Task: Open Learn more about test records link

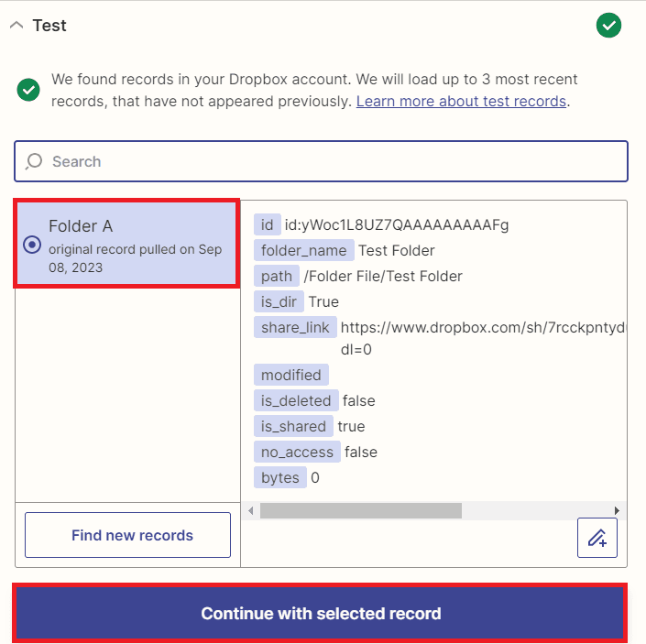Action: point(461,101)
